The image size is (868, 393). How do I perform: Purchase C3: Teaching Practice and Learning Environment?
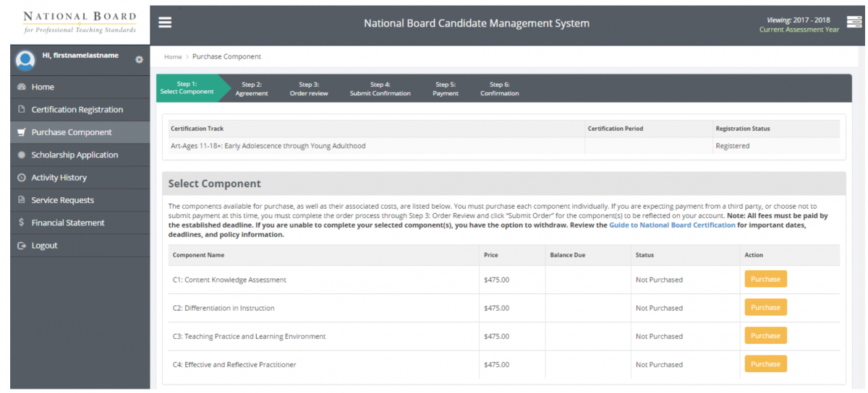765,335
